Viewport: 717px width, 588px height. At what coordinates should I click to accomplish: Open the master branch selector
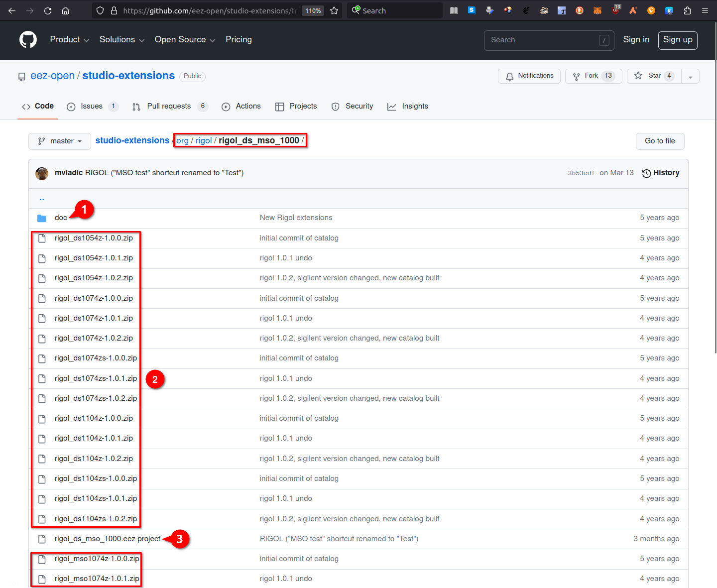point(60,141)
